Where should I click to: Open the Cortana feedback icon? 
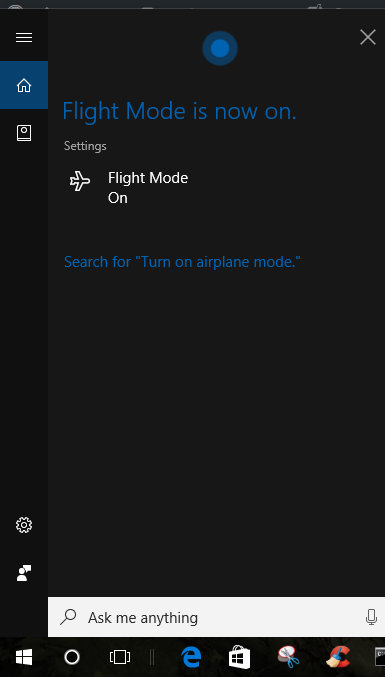coord(24,573)
